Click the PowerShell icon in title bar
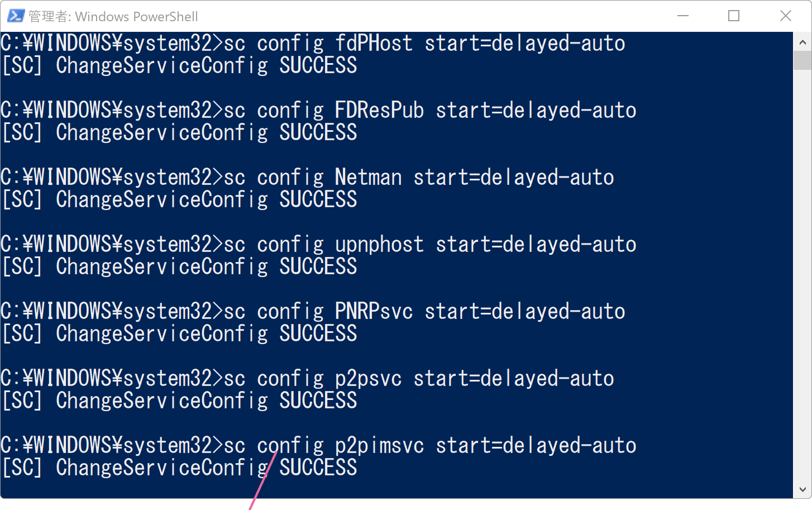This screenshot has height=510, width=812. click(16, 16)
